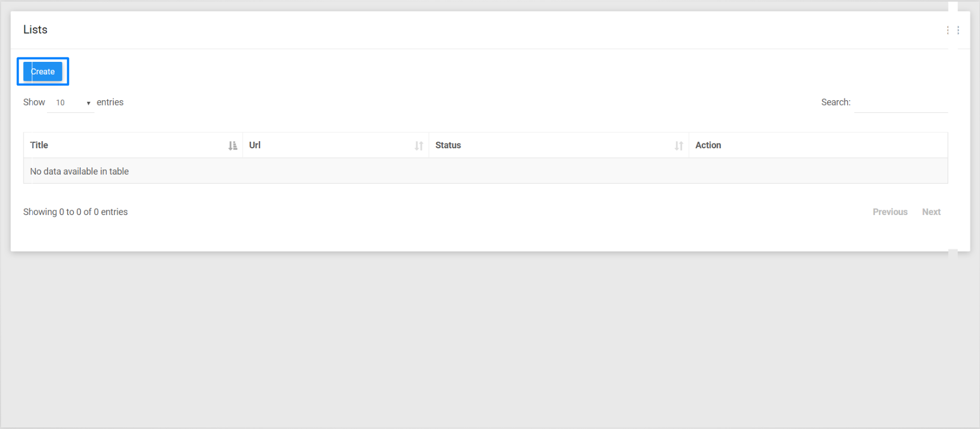The image size is (980, 429).
Task: Focus the Search input field
Action: point(901,102)
